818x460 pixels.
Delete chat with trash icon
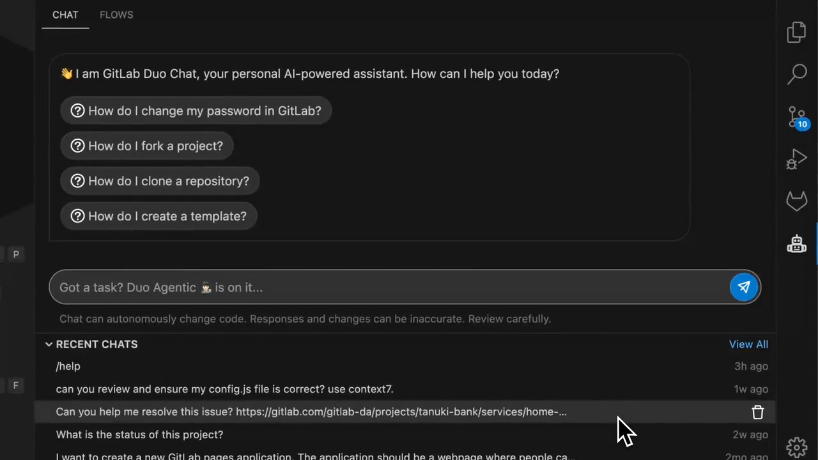coord(757,412)
